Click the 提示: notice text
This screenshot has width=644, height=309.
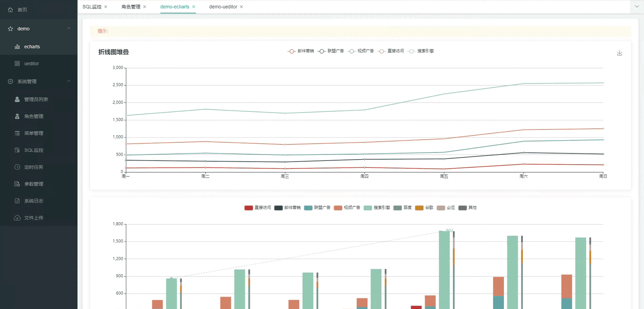click(103, 31)
